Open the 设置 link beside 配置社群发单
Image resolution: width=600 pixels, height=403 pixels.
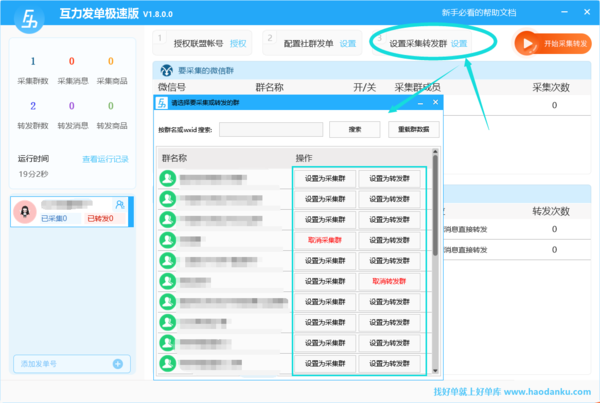point(347,43)
